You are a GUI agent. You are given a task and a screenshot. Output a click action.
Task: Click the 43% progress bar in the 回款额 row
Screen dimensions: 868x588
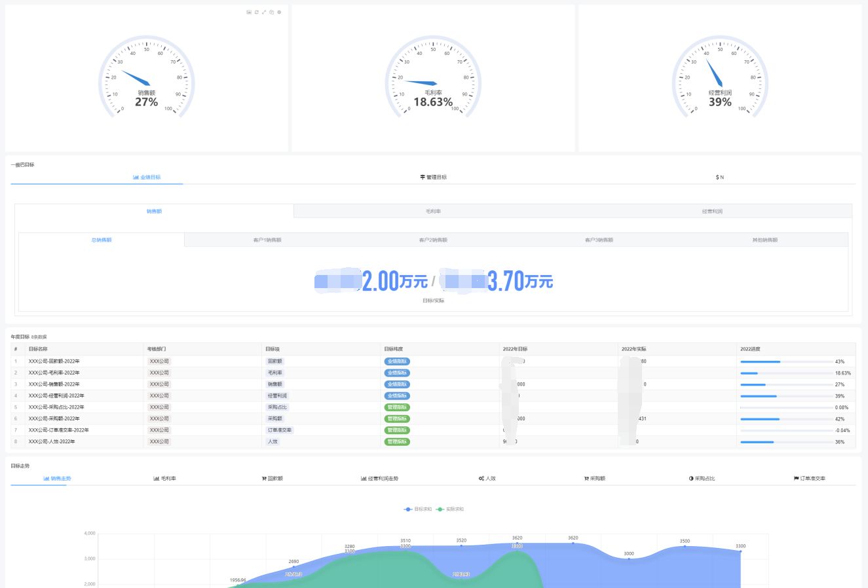pos(786,361)
